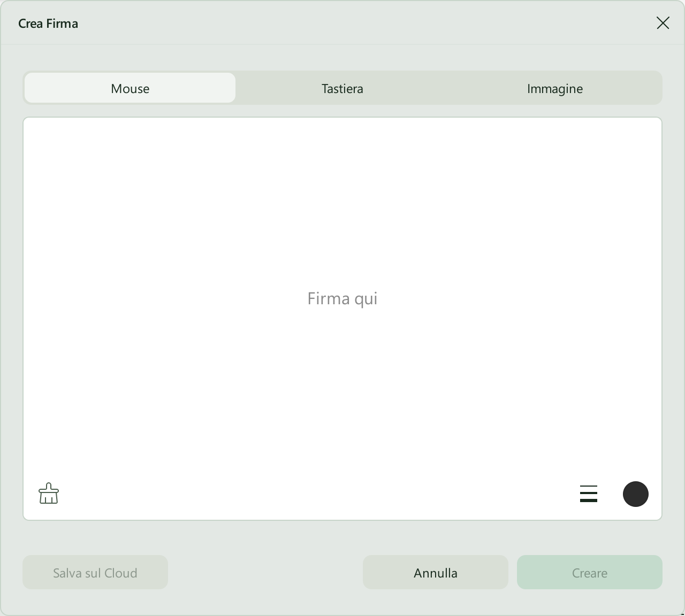
Task: Click the Crea Firma dialog title
Action: coord(48,24)
